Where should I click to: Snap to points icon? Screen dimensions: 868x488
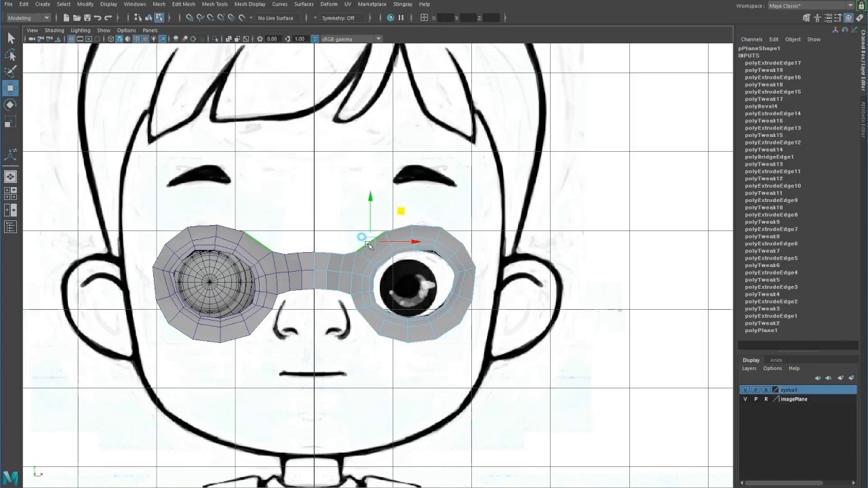click(210, 18)
